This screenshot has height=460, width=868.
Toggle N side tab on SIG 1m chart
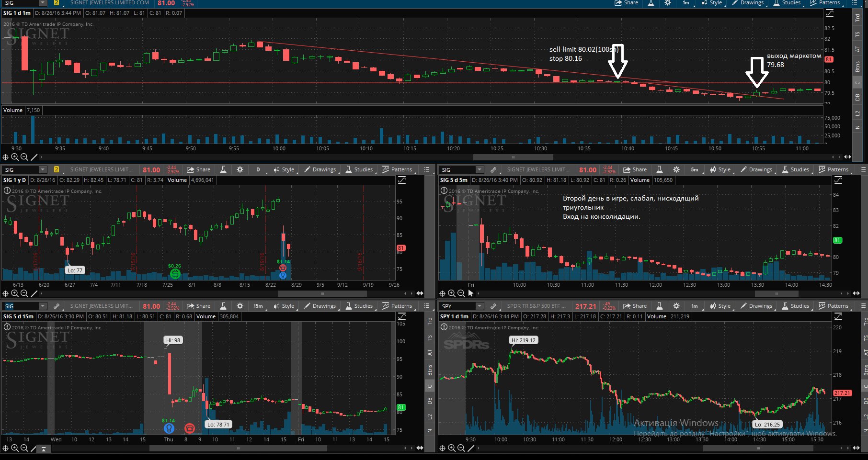pos(857,127)
